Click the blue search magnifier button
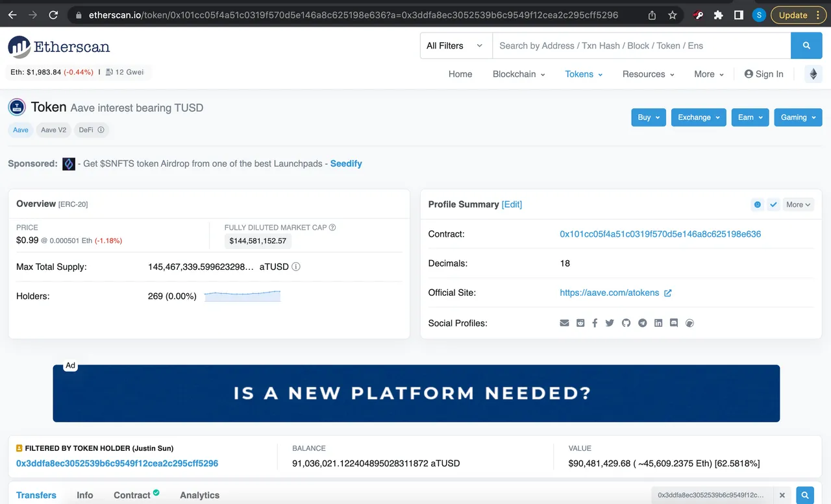Image resolution: width=831 pixels, height=504 pixels. (x=806, y=45)
